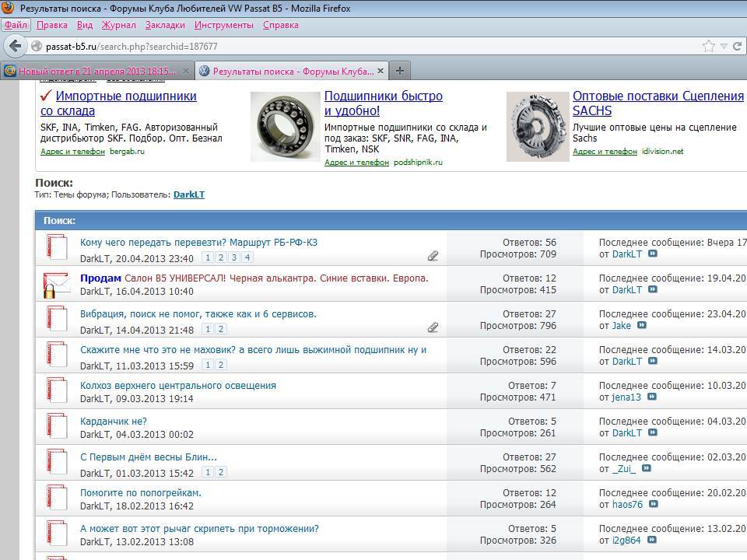Go to last post icon next to Jake
Screen dimensions: 747x560
point(642,325)
